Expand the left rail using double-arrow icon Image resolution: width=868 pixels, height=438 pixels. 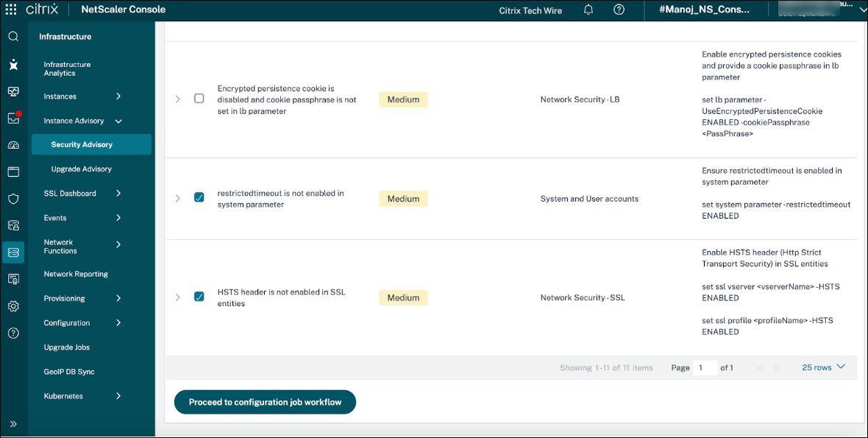[x=13, y=423]
